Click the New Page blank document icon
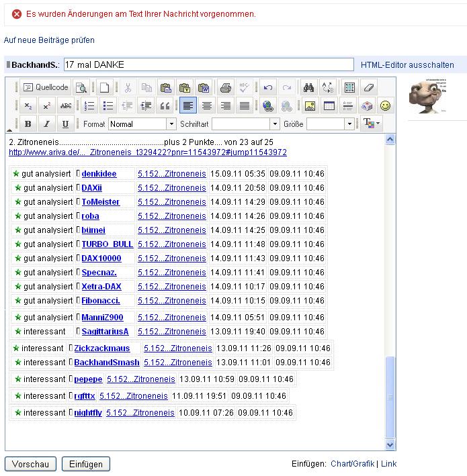Viewport: 467px width, 476px height. (105, 88)
